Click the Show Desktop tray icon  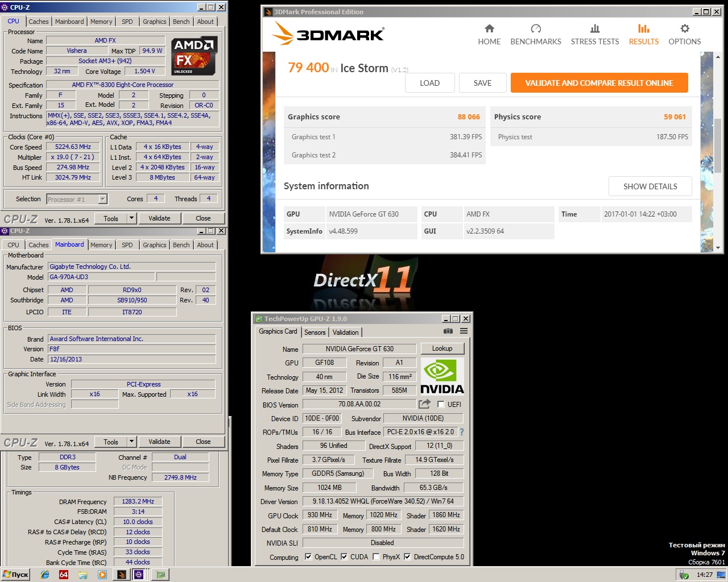pos(722,575)
